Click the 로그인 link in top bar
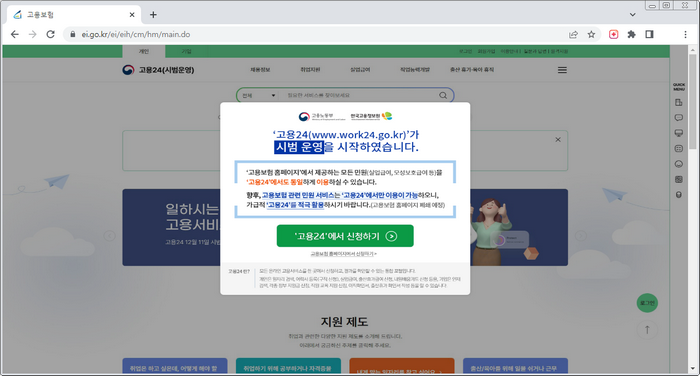 (x=465, y=51)
